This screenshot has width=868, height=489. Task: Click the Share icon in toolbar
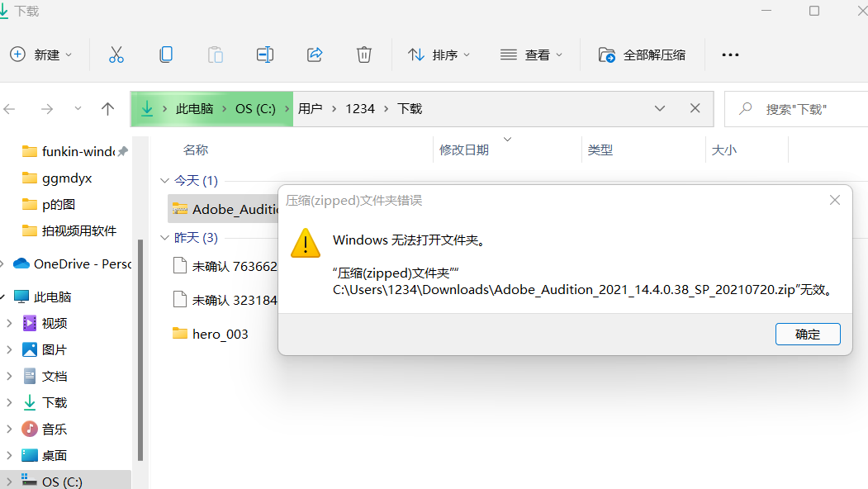tap(315, 55)
